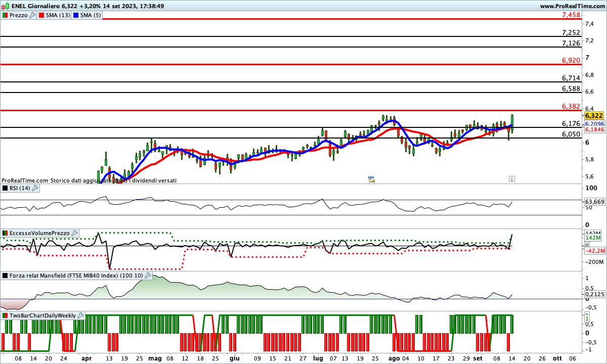The width and height of the screenshot is (607, 364).
Task: Click the 'set' month label on time axis
Action: [x=478, y=358]
